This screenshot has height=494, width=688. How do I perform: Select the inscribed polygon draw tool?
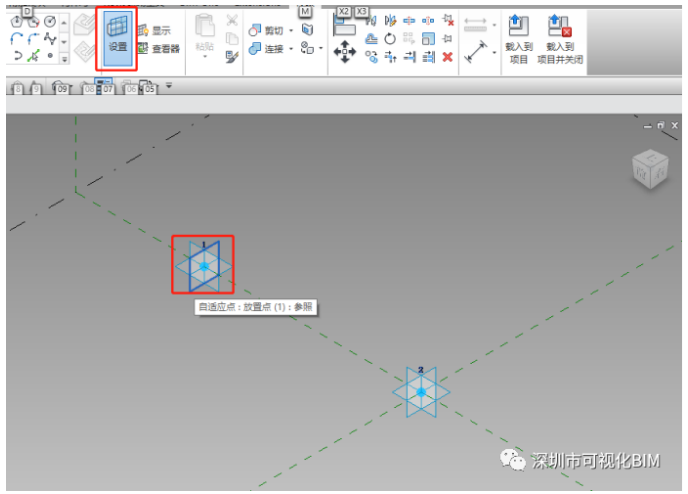point(17,21)
